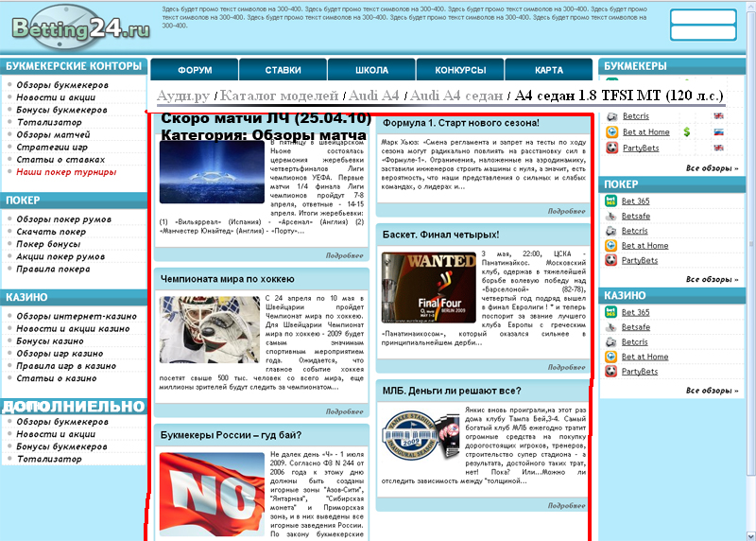Image resolution: width=756 pixels, height=541 pixels.
Task: Click Bet at Home icon in Казино section
Action: tap(610, 357)
